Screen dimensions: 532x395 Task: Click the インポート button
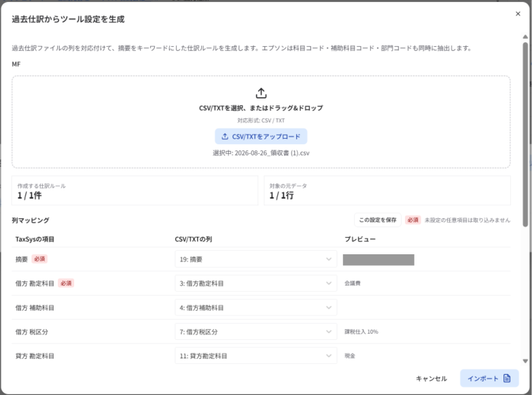click(489, 379)
